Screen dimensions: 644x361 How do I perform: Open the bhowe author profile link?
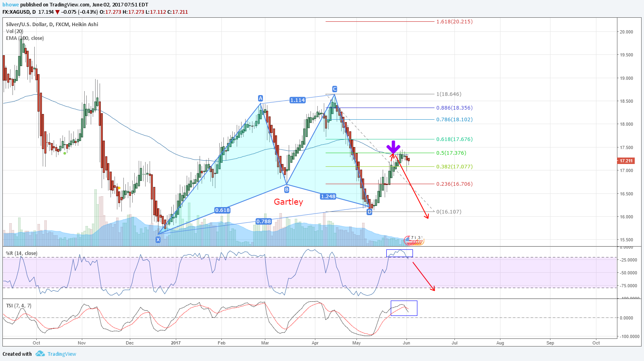coord(10,4)
